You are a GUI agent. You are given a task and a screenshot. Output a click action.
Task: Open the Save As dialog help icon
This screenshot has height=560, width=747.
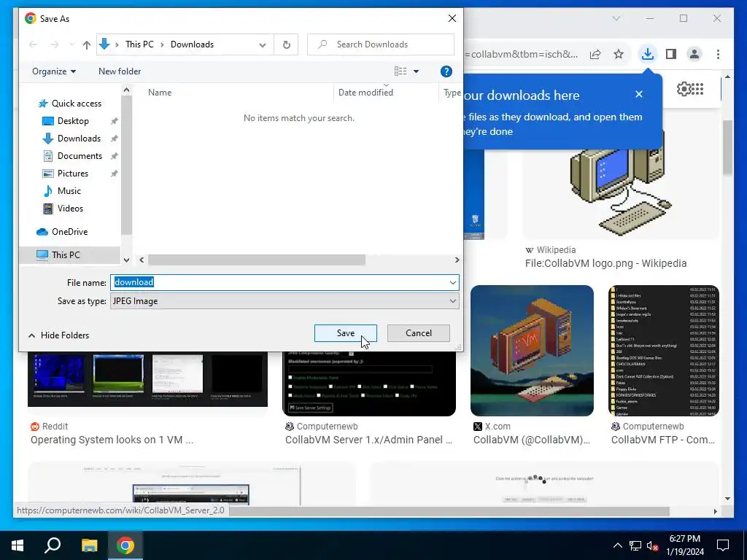(x=446, y=71)
